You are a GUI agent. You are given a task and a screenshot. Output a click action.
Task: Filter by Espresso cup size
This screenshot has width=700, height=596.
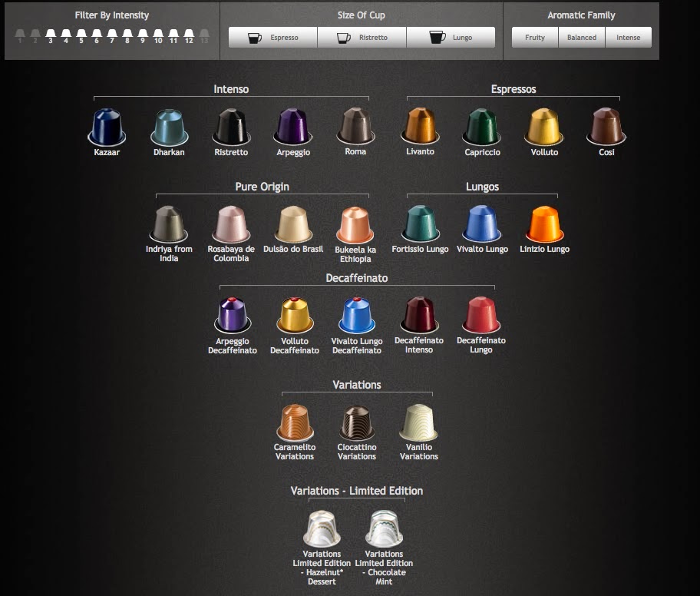272,37
